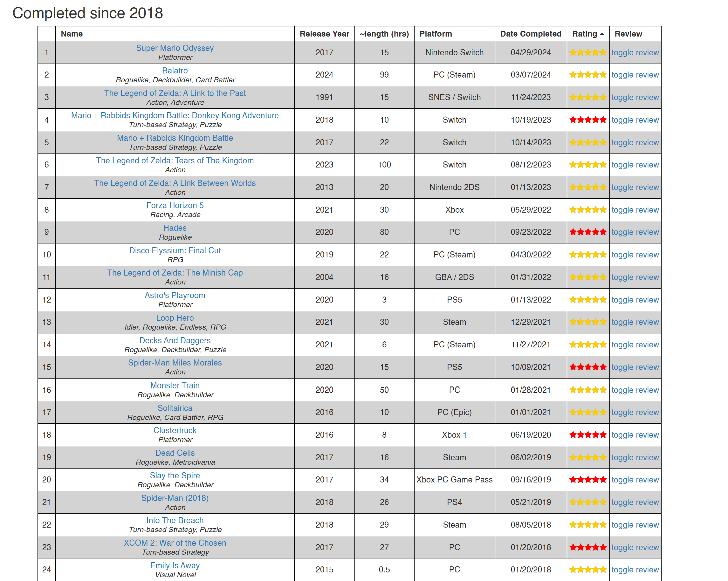Sort table by Date Completed header

531,34
